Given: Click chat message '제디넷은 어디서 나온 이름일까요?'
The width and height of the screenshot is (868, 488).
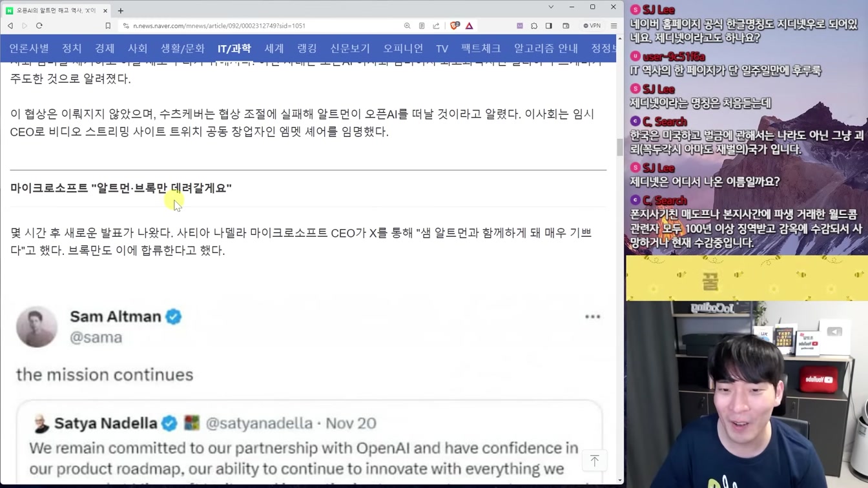Looking at the screenshot, I should point(705,182).
